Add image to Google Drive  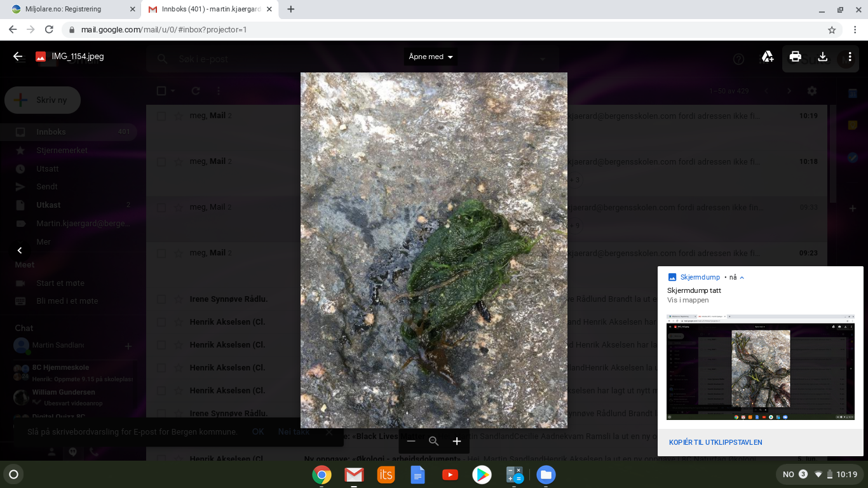point(768,57)
